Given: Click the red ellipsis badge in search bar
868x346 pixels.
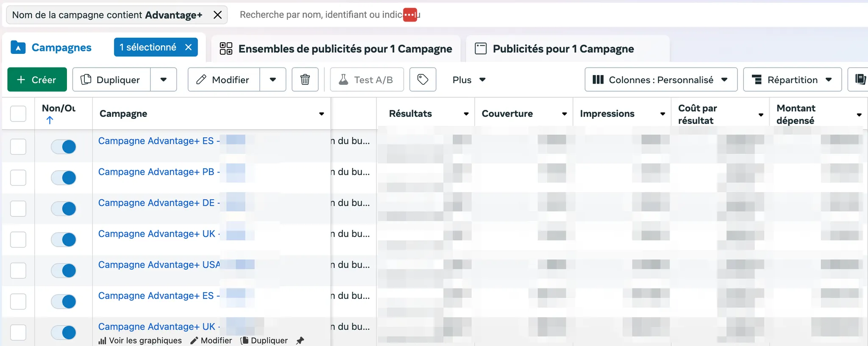Looking at the screenshot, I should (x=410, y=15).
